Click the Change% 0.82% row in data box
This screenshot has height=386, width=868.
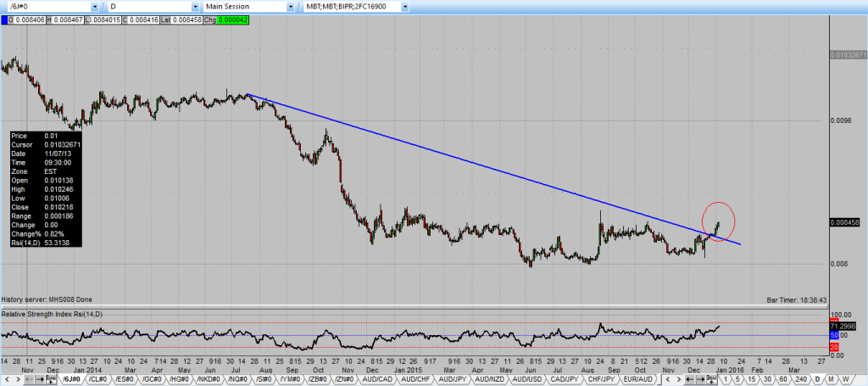(47, 233)
